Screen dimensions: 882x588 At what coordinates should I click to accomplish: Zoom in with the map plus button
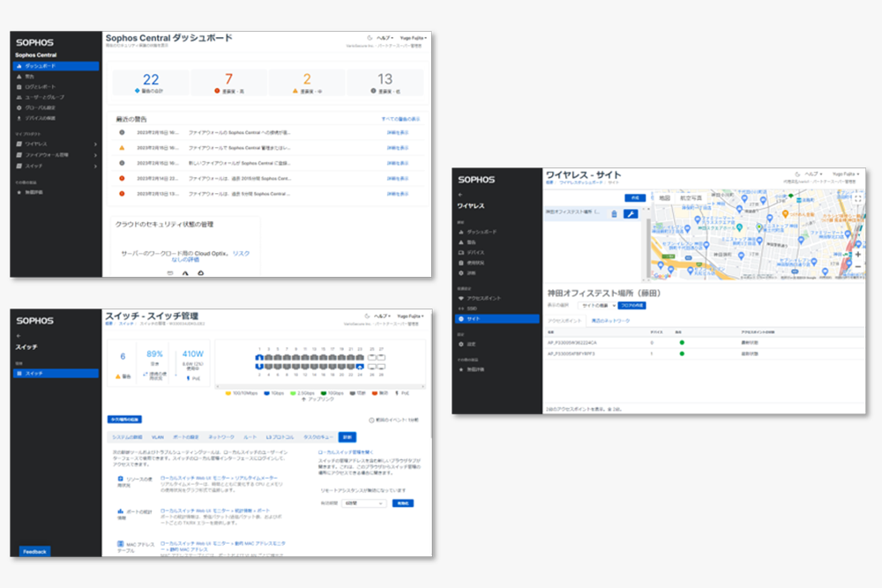(858, 255)
